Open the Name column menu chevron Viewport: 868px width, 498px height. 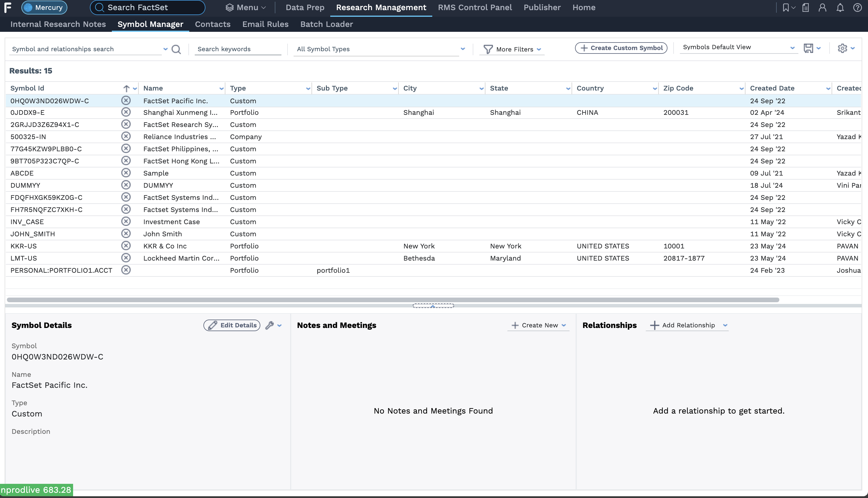221,88
